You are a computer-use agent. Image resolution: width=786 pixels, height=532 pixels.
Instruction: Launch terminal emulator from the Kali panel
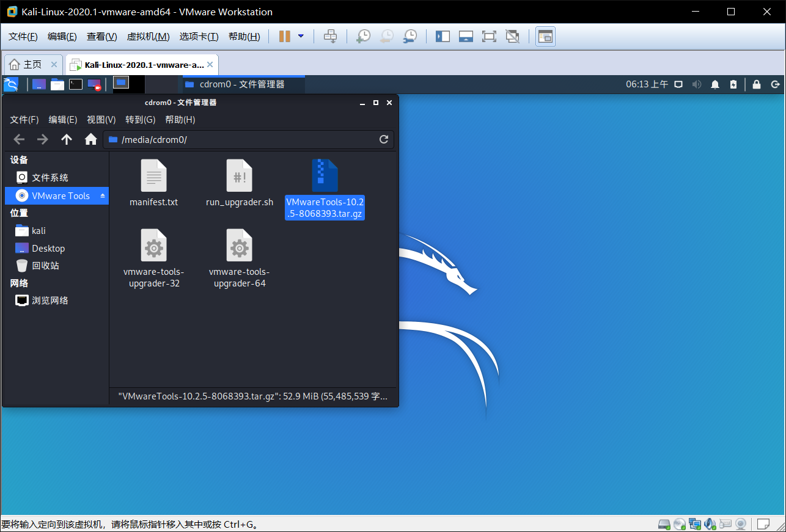76,84
